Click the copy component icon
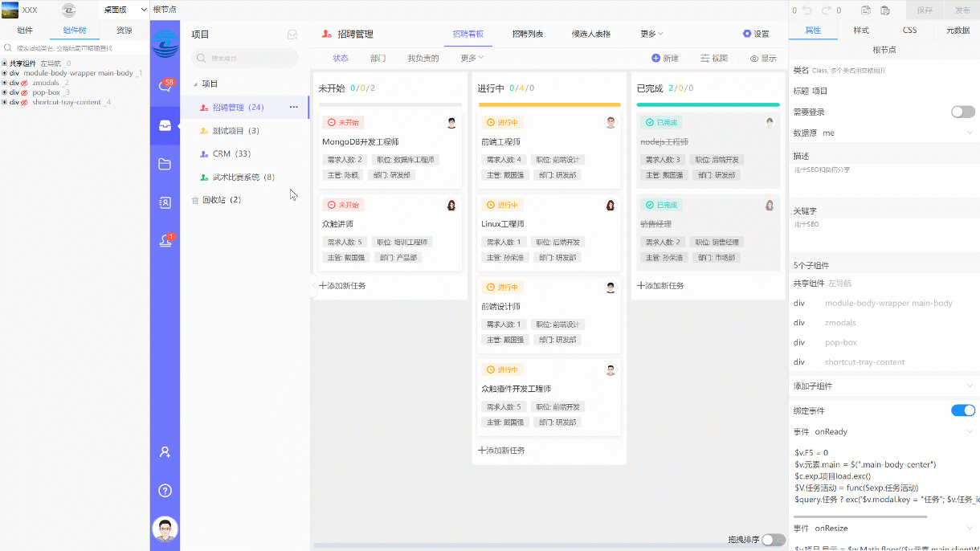The height and width of the screenshot is (551, 980). click(866, 10)
